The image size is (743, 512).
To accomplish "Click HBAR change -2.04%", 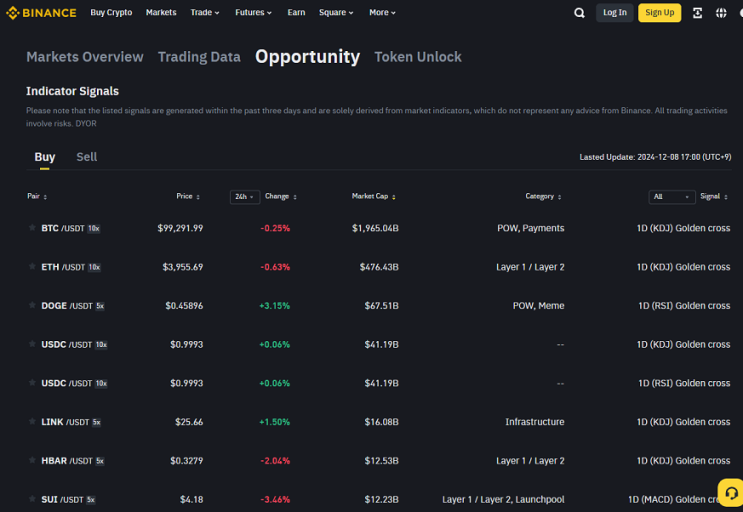I will pos(275,461).
